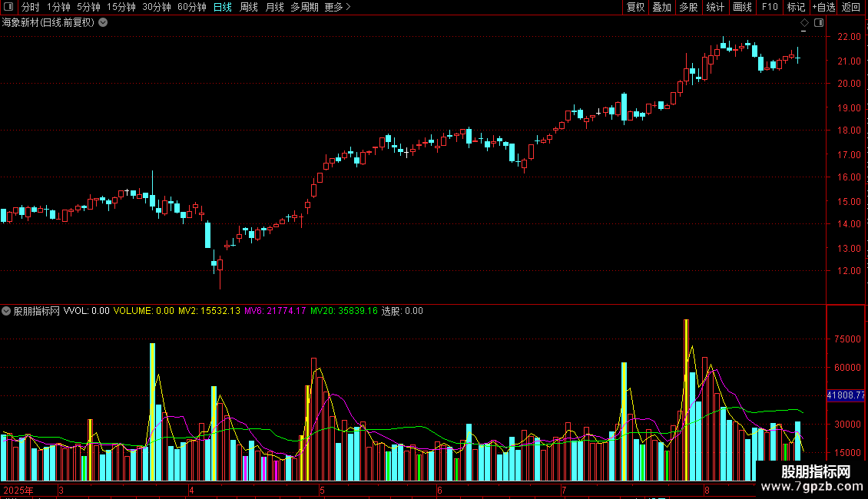Viewport: 868px width, 499px height.
Task: Click the 22.00 price axis label
Action: click(x=849, y=37)
